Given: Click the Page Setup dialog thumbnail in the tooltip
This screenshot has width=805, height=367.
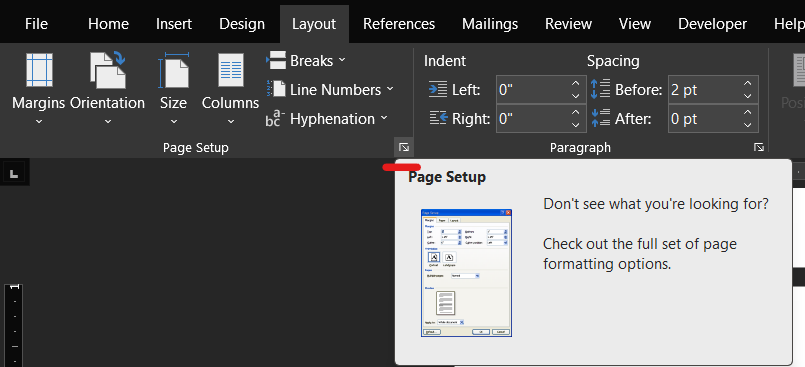Looking at the screenshot, I should 466,273.
